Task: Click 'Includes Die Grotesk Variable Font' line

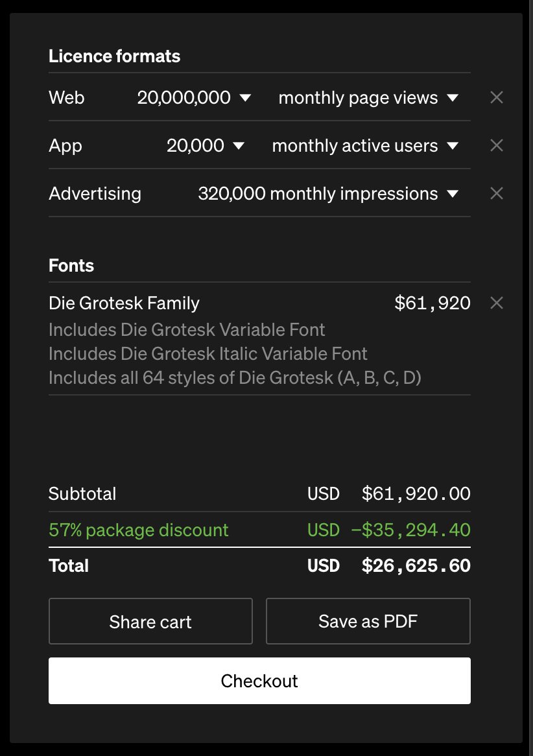Action: point(187,330)
